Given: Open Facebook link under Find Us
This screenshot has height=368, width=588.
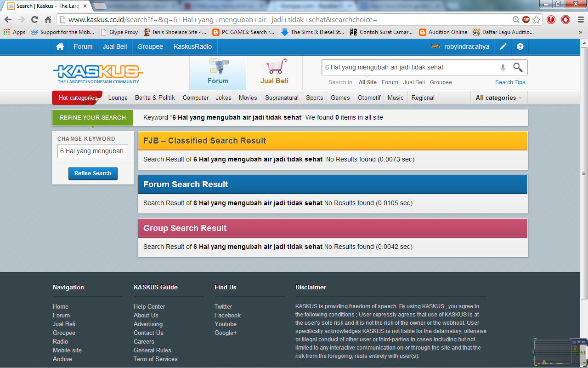Looking at the screenshot, I should (x=227, y=315).
